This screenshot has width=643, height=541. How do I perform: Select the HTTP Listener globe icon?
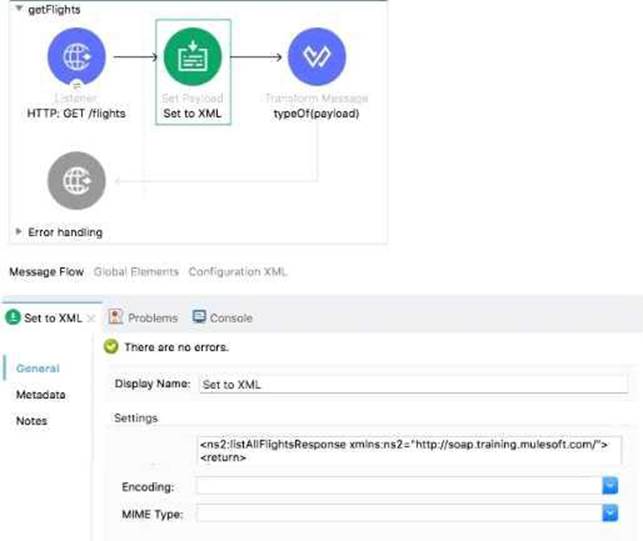pos(76,57)
